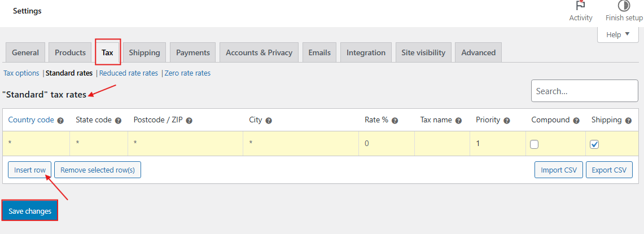Show help tooltip for Country code
The height and width of the screenshot is (234, 644).
60,121
